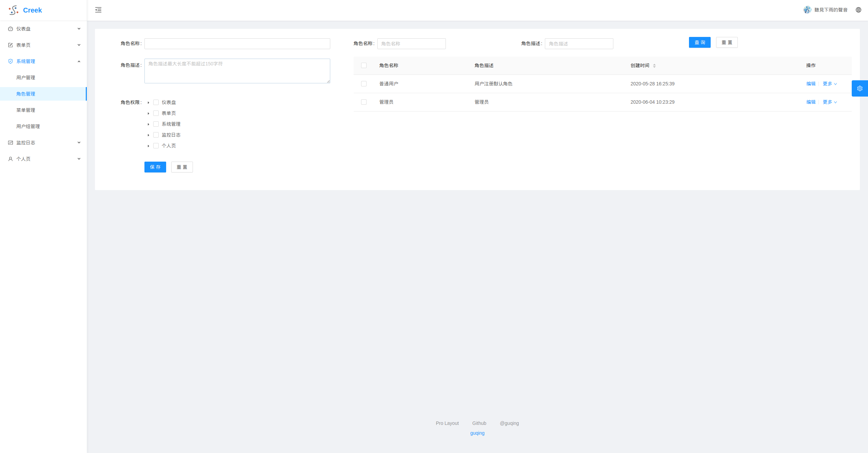Click the sidebar collapse menu-fold icon
Screen dimensions: 868x453
point(98,10)
